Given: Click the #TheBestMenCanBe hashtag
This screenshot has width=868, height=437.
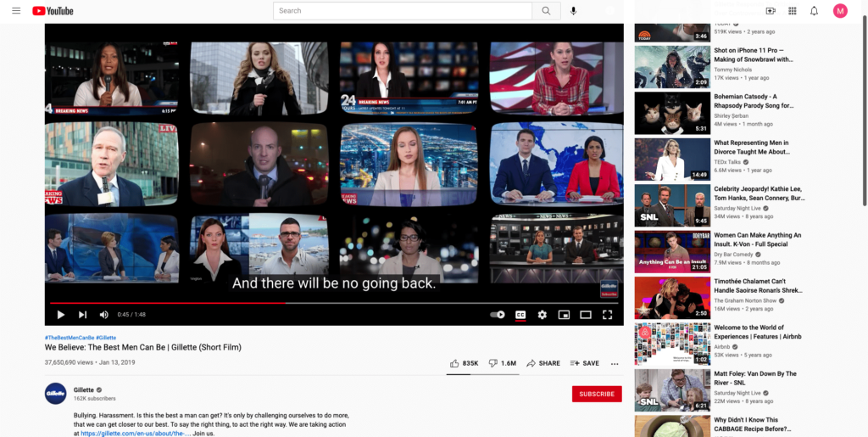Looking at the screenshot, I should pyautogui.click(x=70, y=338).
